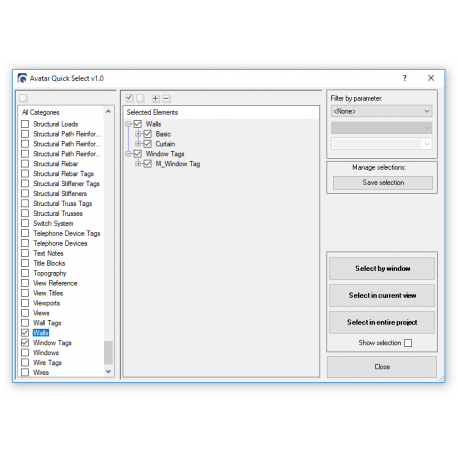
Task: Check the Structural Stiffeners category checkbox
Action: point(25,194)
